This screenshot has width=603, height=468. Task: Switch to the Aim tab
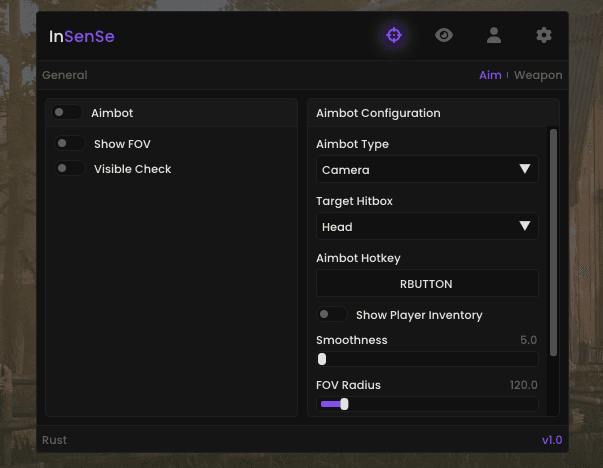click(490, 75)
